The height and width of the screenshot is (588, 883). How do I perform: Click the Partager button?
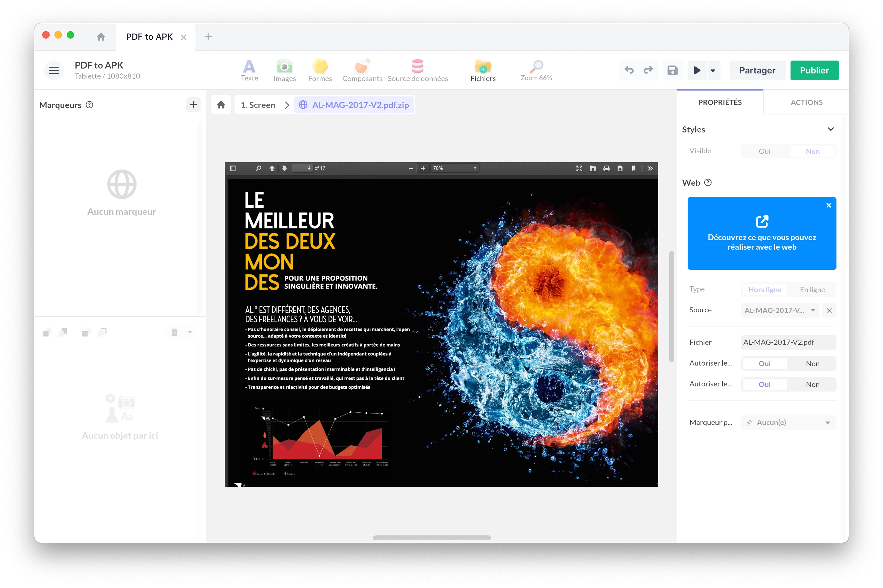[757, 70]
